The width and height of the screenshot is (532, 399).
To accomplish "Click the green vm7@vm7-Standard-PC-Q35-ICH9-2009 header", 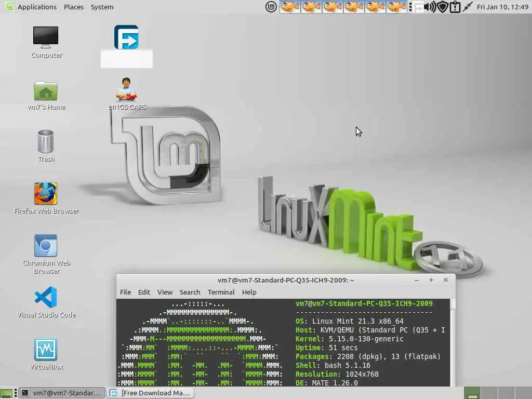I will coord(364,303).
